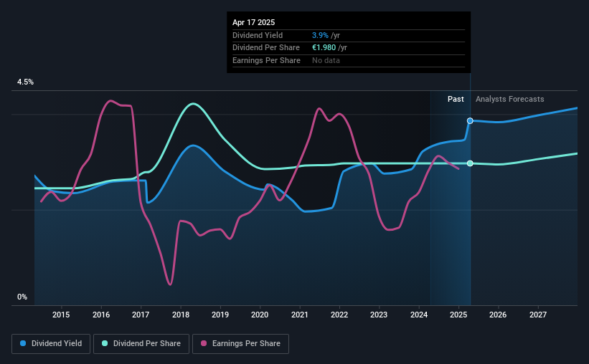Click the 'Analysts Forecasts' label

click(510, 99)
